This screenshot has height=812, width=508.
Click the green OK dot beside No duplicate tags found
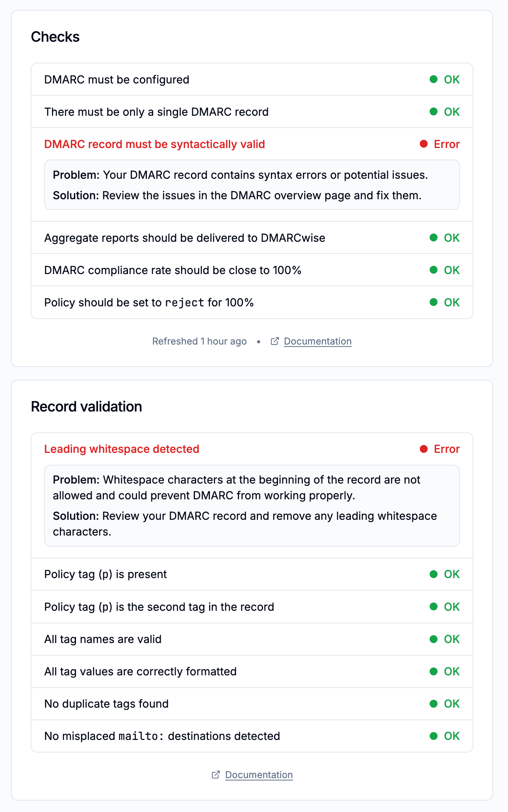pyautogui.click(x=433, y=703)
